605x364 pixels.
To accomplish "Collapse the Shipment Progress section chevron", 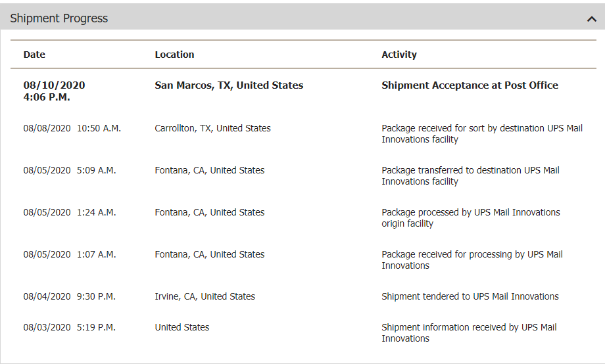I will [591, 18].
